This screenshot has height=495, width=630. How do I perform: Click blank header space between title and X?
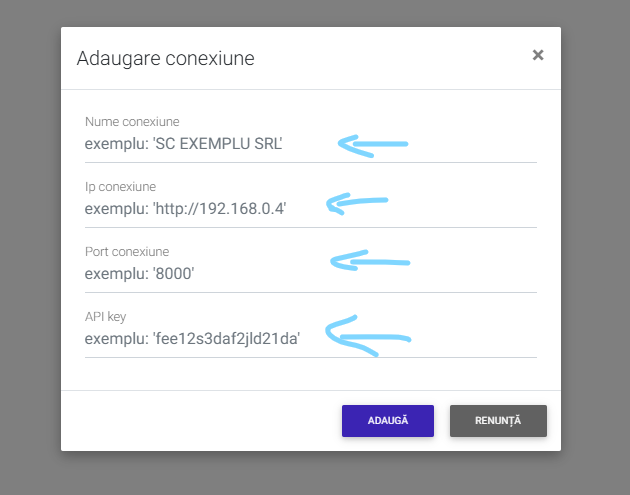click(x=400, y=58)
